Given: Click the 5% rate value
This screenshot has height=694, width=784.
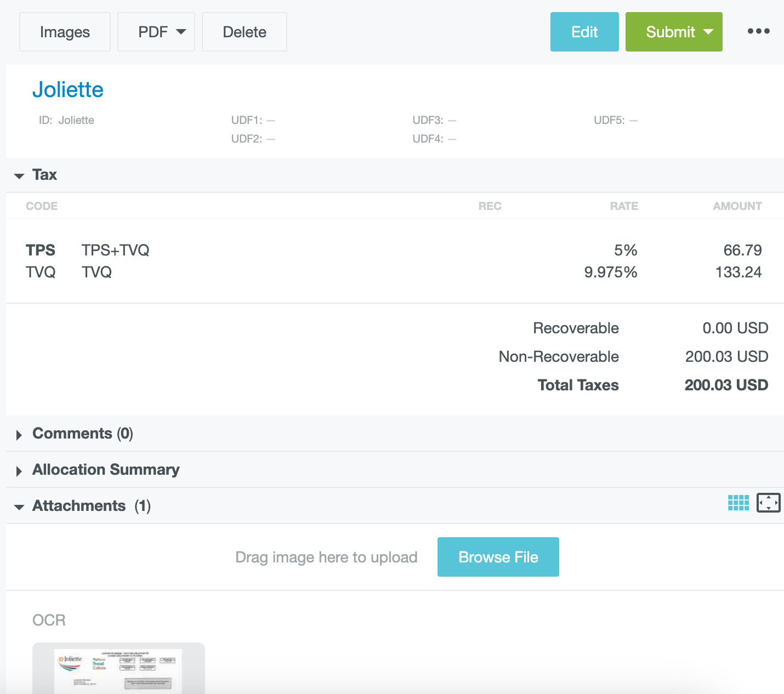Looking at the screenshot, I should (626, 250).
